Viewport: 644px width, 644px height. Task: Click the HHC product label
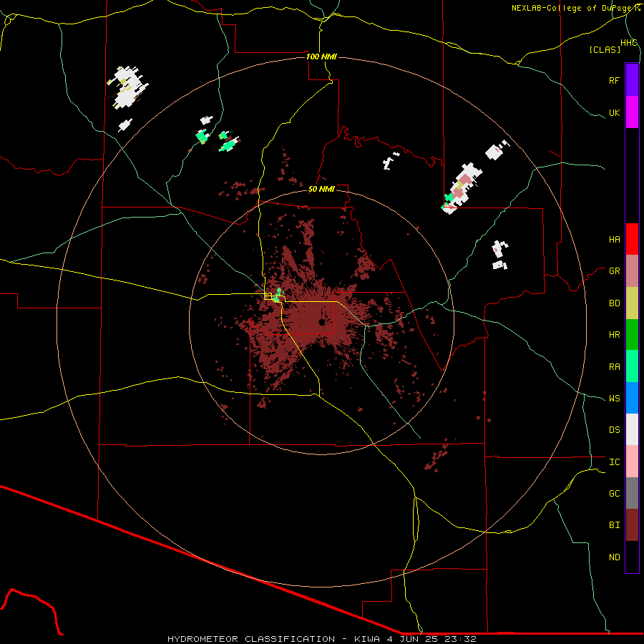coord(629,43)
